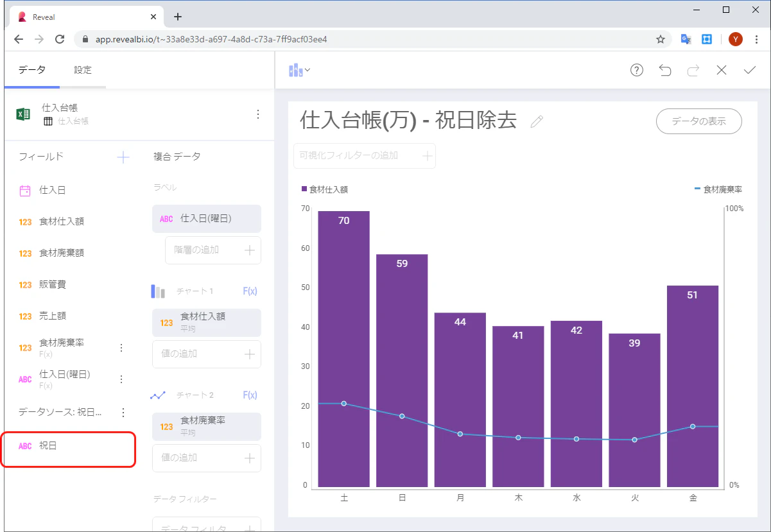Screen dimensions: 771x532
Task: Add a value under チャート 1
Action: tap(207, 354)
